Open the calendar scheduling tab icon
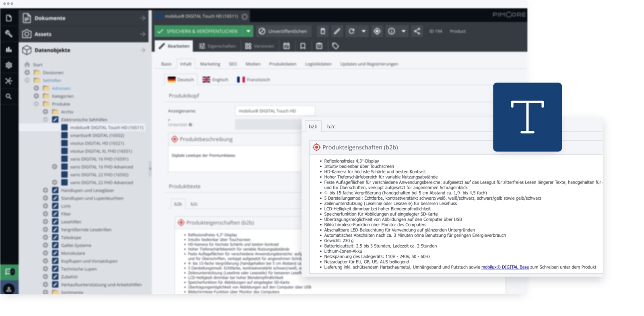 [x=287, y=46]
